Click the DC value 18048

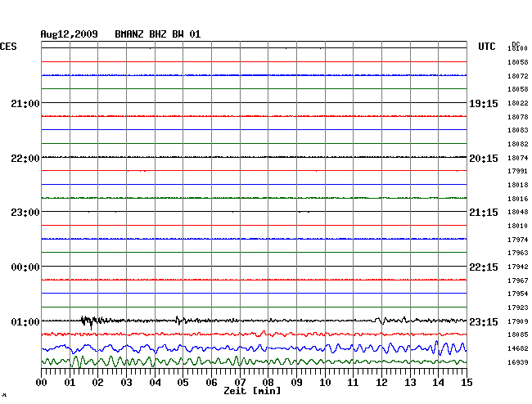[x=518, y=212]
